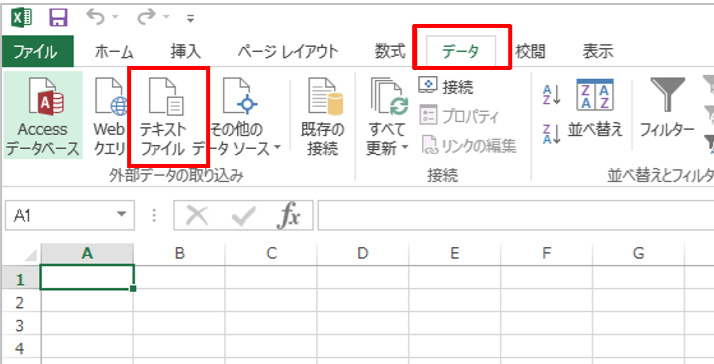Click cell B2

click(x=179, y=301)
